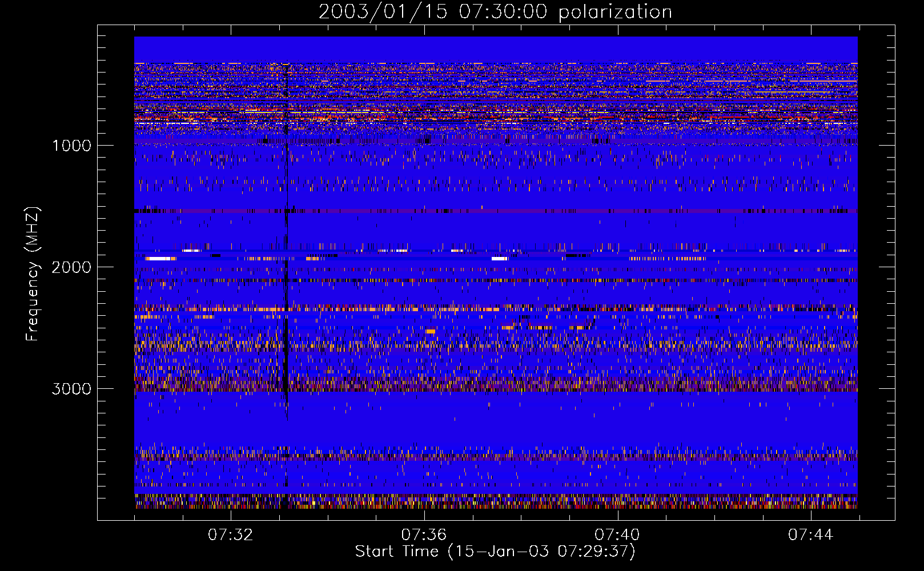Click the plot title '2003/01/15 07:30:00 polarization'
924x571 pixels.
coord(495,11)
